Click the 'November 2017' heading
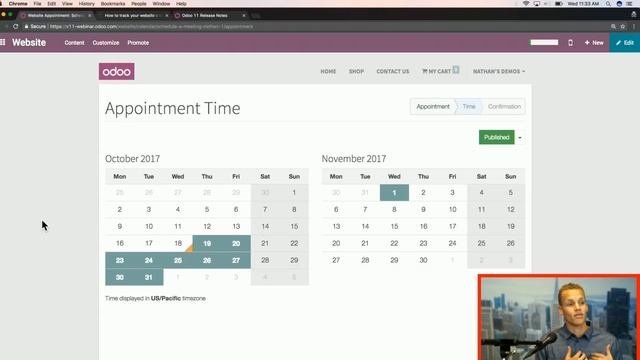 pos(354,159)
